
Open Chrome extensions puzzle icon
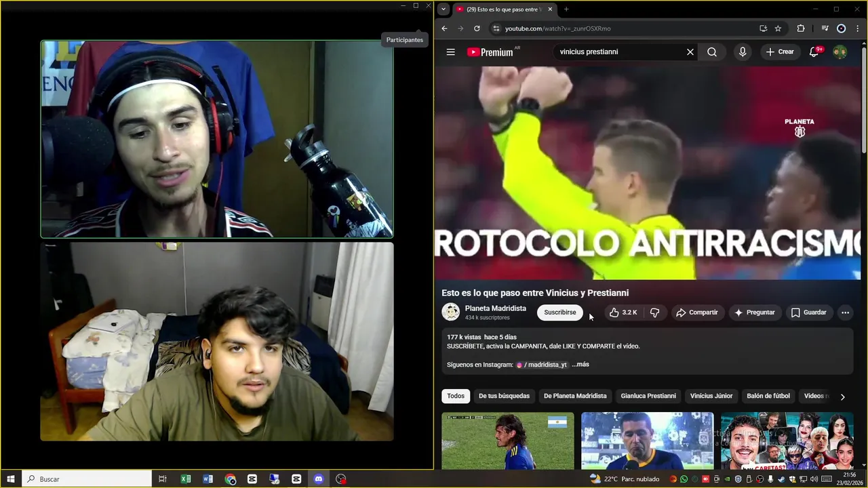[801, 28]
